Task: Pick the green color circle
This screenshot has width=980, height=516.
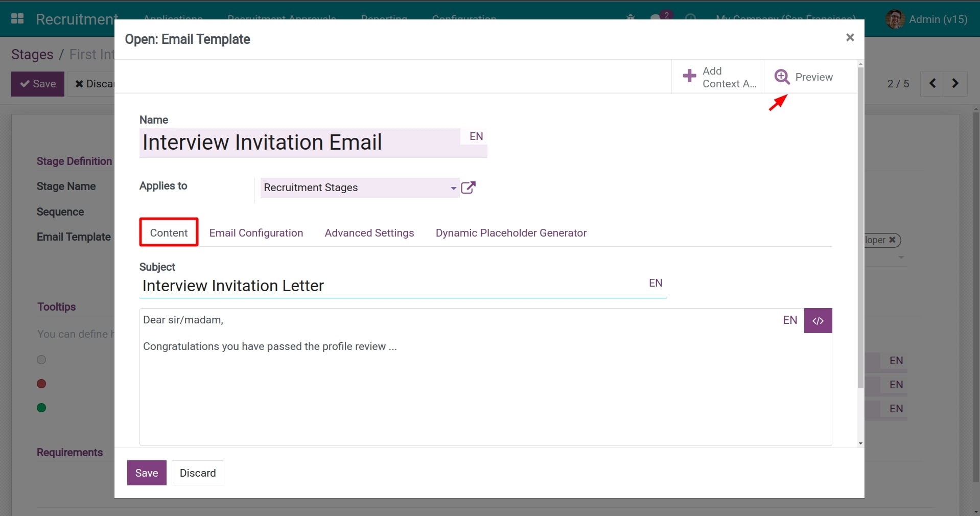Action: 41,407
